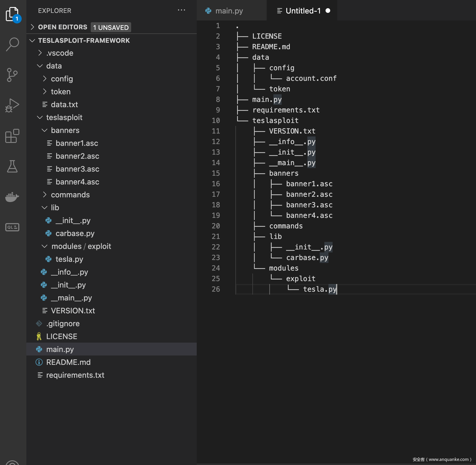
Task: Click the Explorer more actions ellipsis
Action: click(182, 10)
